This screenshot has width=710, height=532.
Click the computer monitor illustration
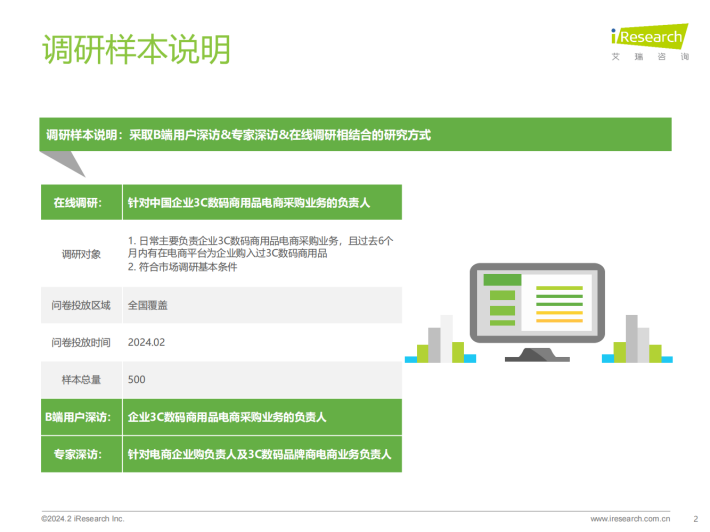(x=537, y=312)
